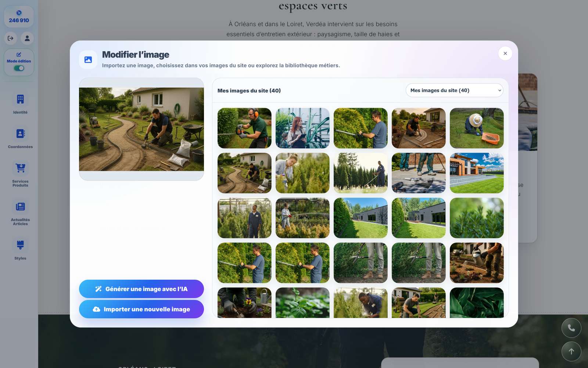
Task: Select thumbnail of man with orange ear protection
Action: coord(244,128)
